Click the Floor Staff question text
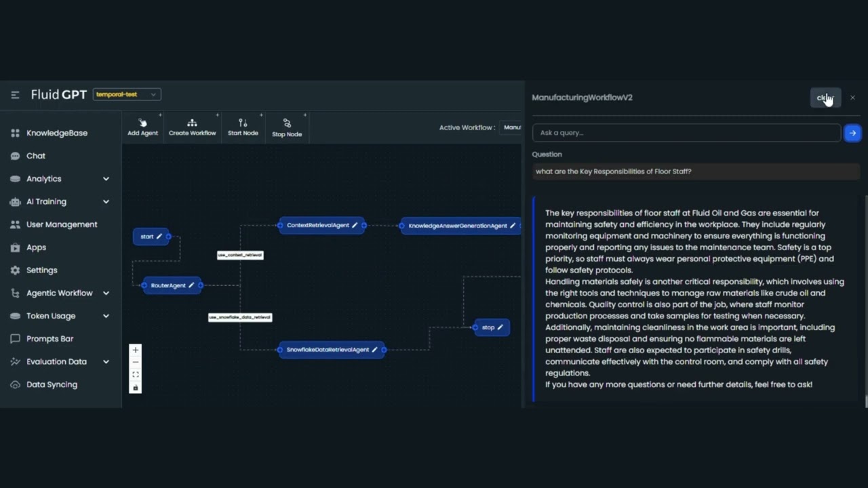The image size is (868, 488). click(614, 171)
